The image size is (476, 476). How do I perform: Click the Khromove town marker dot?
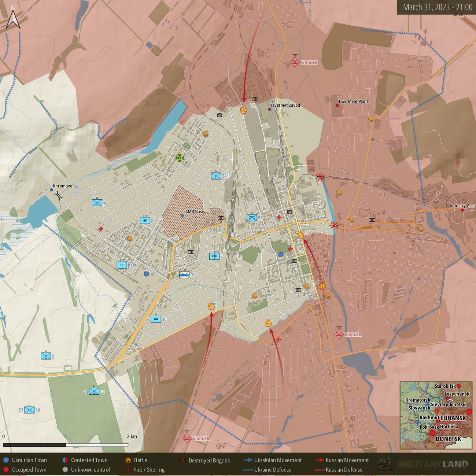point(51,190)
